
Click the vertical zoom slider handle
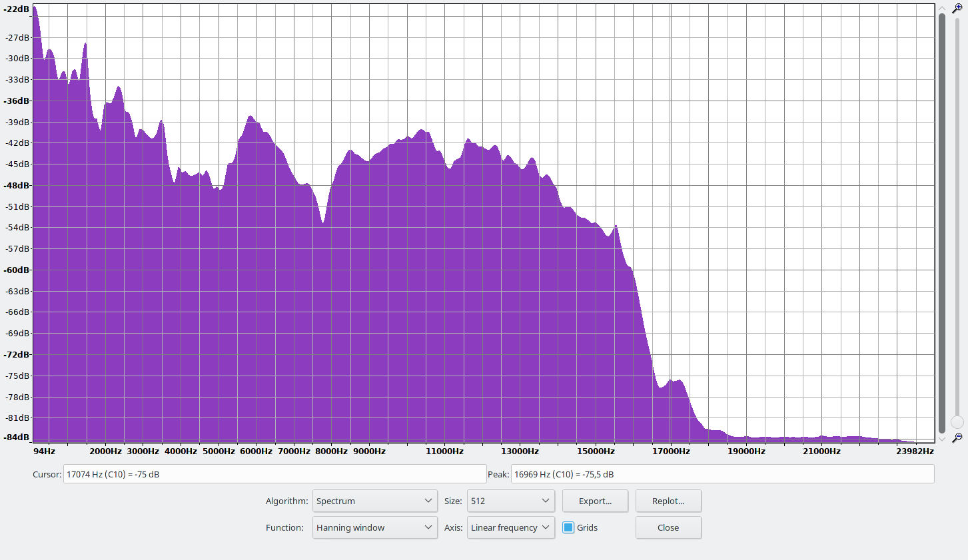click(957, 422)
